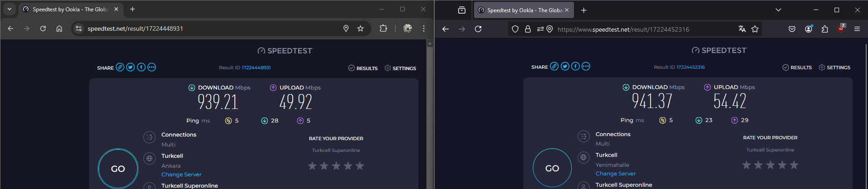Image resolution: width=868 pixels, height=189 pixels.
Task: Open more share options in left Speedtest page
Action: 152,67
